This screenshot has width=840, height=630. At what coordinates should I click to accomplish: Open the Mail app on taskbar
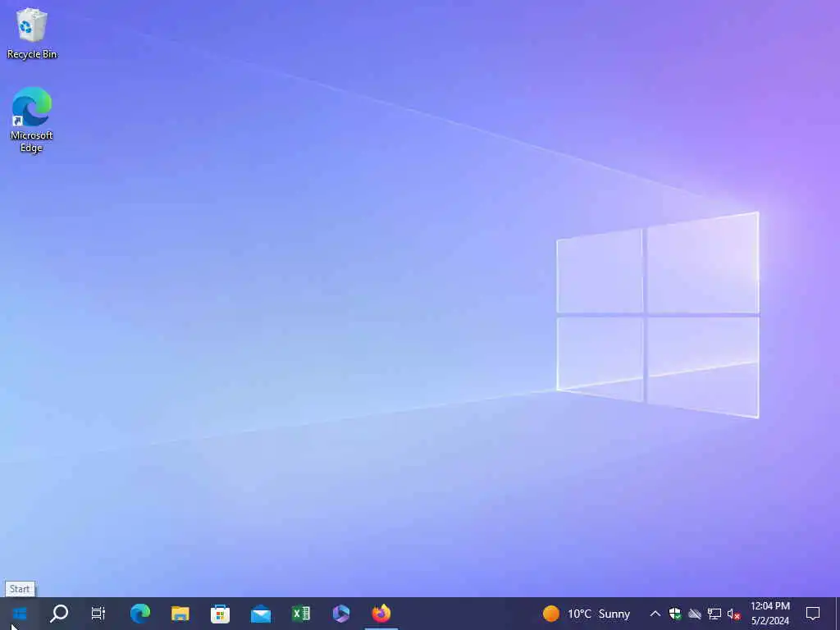261,614
